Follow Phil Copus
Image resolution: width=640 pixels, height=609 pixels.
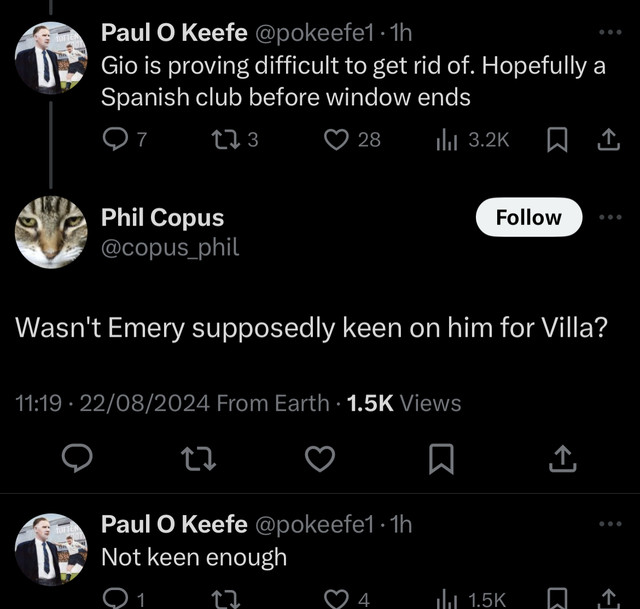tap(528, 217)
